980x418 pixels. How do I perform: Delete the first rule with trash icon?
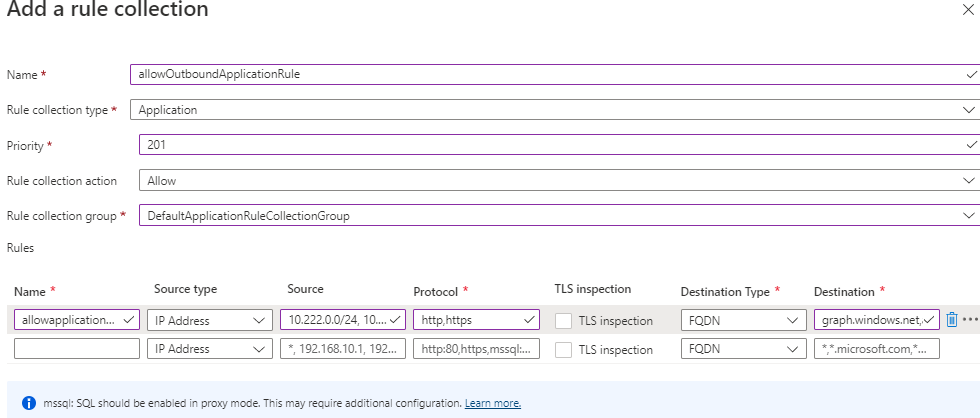pos(951,320)
